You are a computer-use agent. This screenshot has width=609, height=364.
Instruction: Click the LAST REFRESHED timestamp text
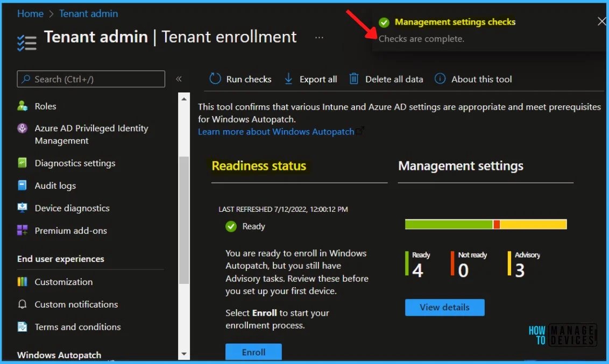(283, 210)
